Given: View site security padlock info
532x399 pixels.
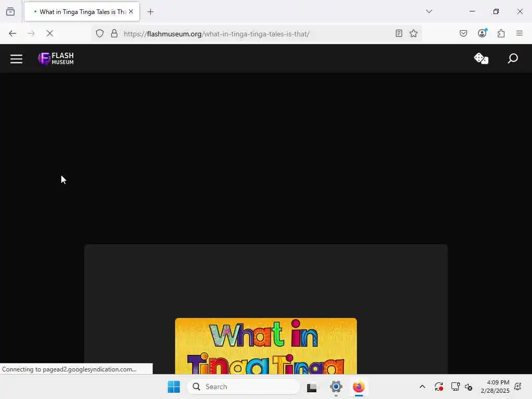Looking at the screenshot, I should tap(114, 33).
